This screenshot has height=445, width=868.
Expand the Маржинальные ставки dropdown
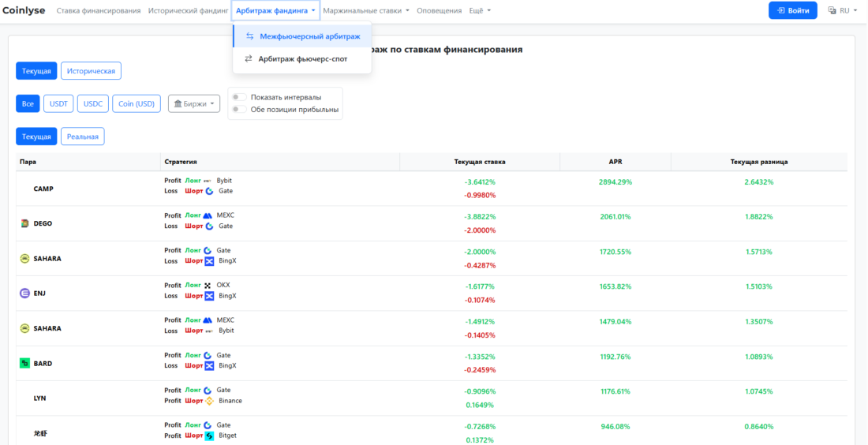point(366,10)
